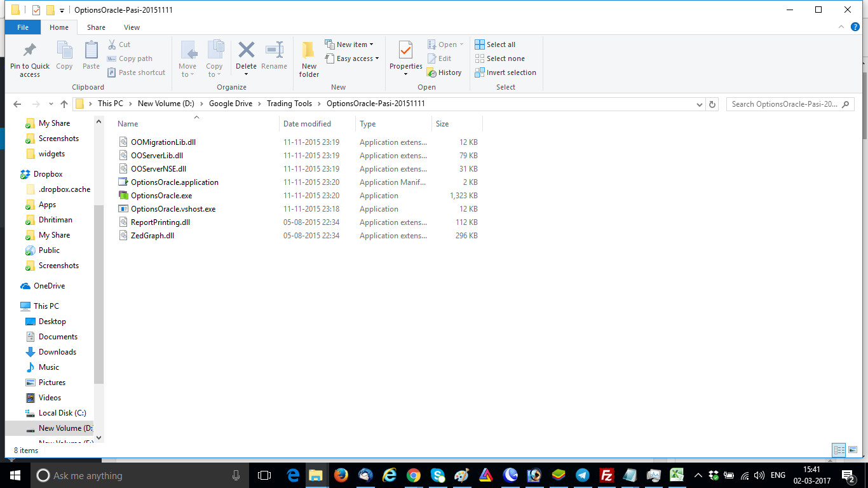Open Local Disk (C:)
This screenshot has height=488, width=868.
[62, 413]
